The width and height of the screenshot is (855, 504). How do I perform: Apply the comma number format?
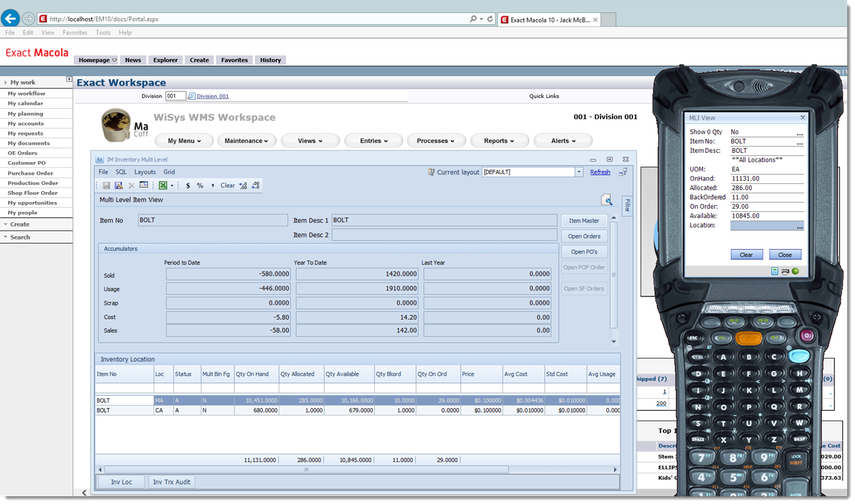point(213,185)
